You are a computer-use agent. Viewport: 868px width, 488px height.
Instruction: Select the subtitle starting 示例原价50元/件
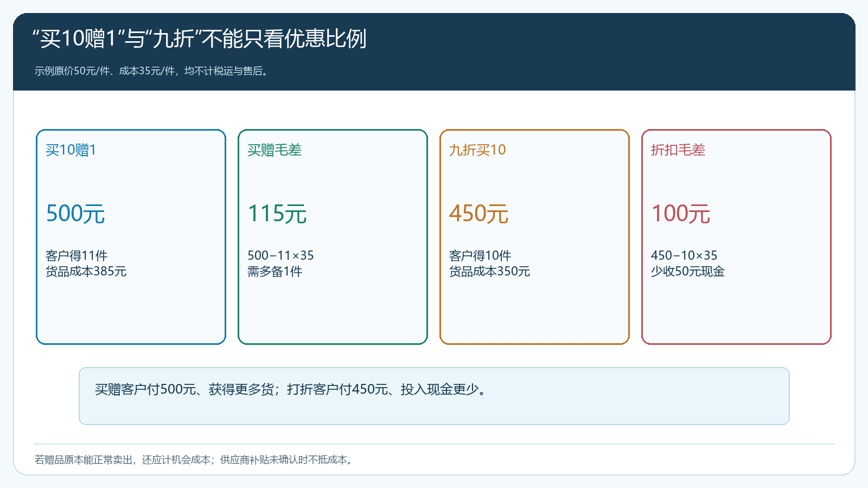pyautogui.click(x=152, y=71)
